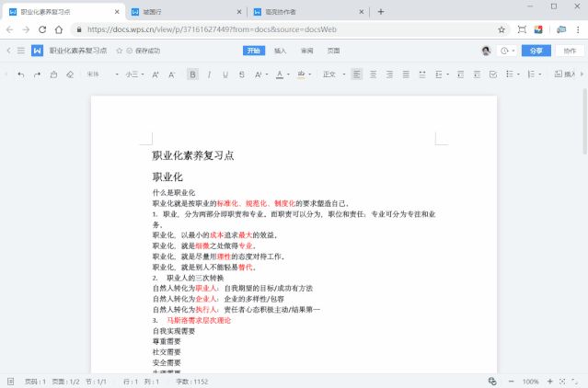This screenshot has height=388, width=588.
Task: Toggle strikethrough formatting
Action: (242, 74)
